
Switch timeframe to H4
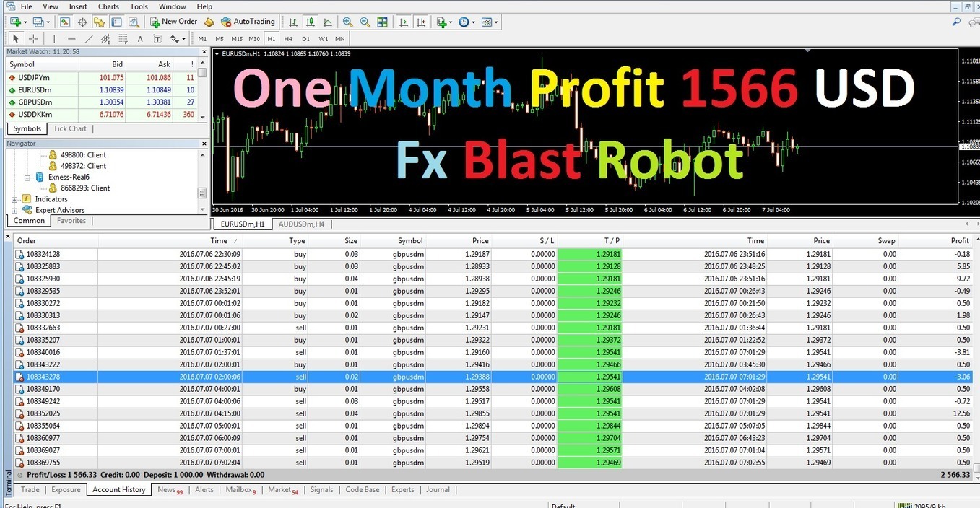point(288,39)
